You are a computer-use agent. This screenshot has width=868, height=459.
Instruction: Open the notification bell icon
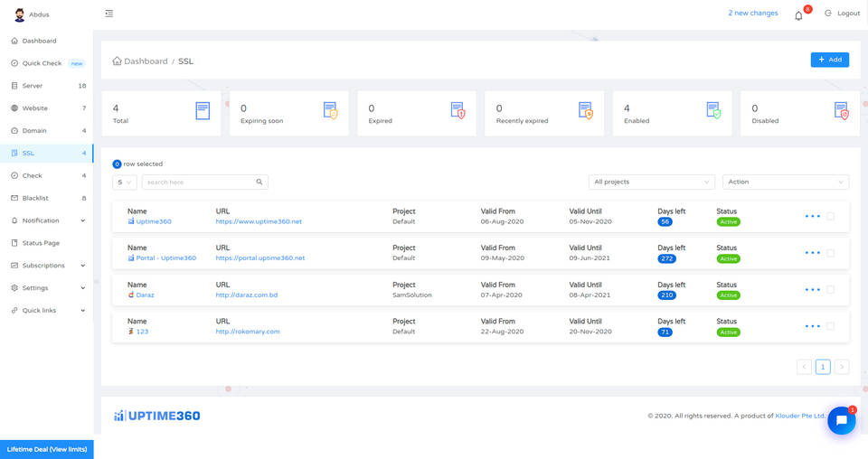tap(798, 15)
